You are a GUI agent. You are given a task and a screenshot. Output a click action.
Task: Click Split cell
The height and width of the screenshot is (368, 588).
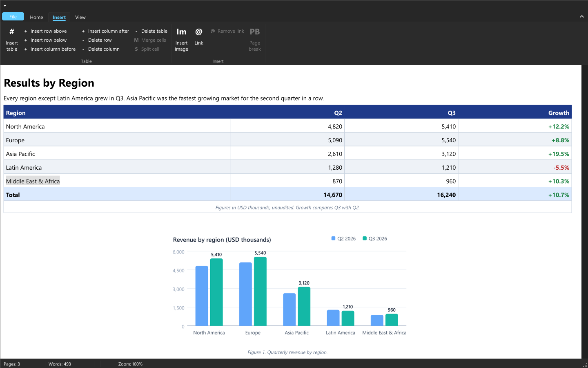pyautogui.click(x=147, y=49)
